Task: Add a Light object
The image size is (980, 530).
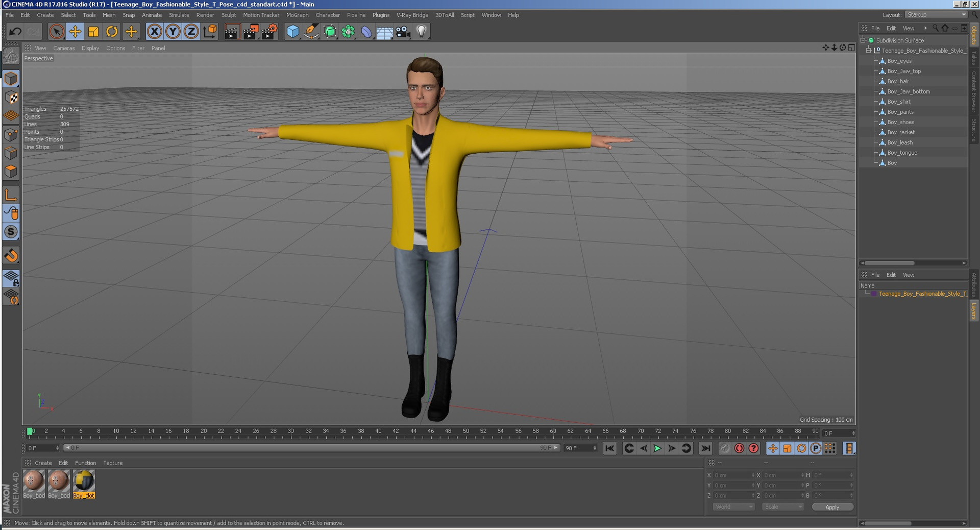Action: point(421,32)
